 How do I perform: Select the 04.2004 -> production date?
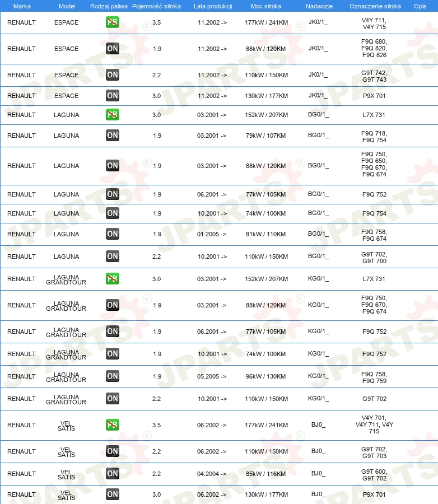[212, 474]
